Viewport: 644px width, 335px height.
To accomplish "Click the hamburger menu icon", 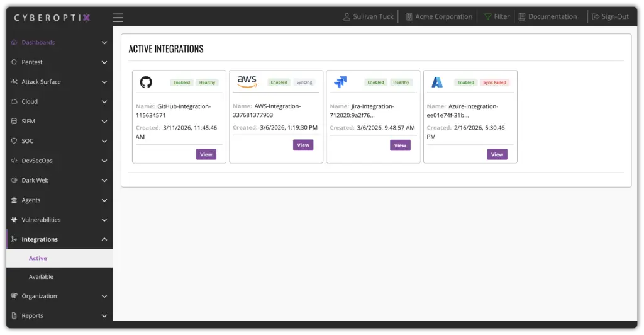I will 118,18.
